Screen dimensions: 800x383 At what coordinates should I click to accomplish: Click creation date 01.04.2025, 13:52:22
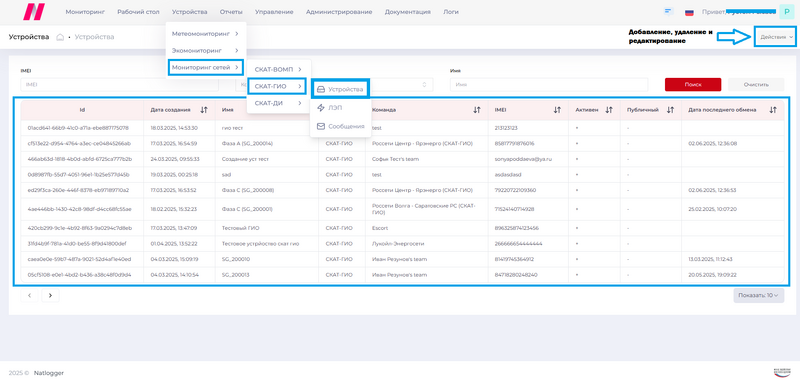tap(174, 243)
